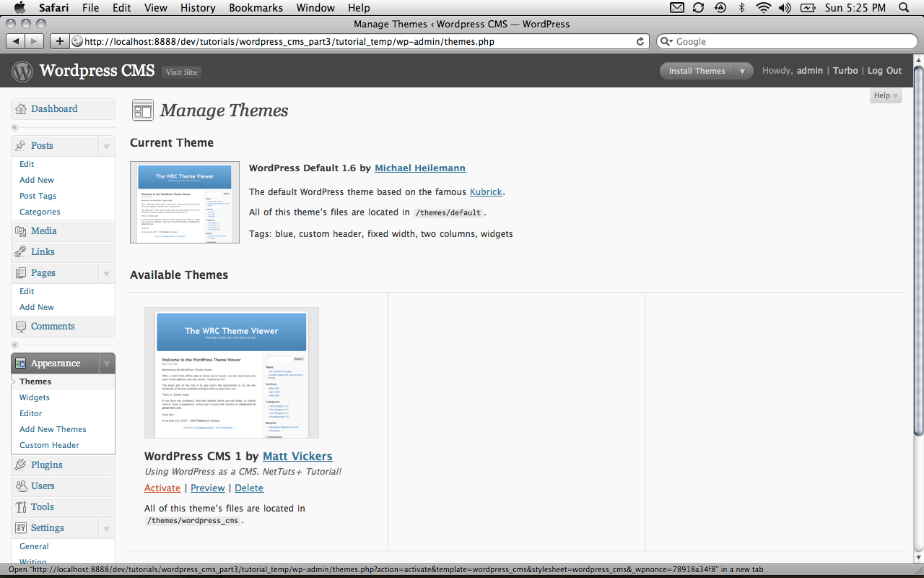924x578 pixels.
Task: Preview the WordPress CMS theme
Action: pos(208,488)
